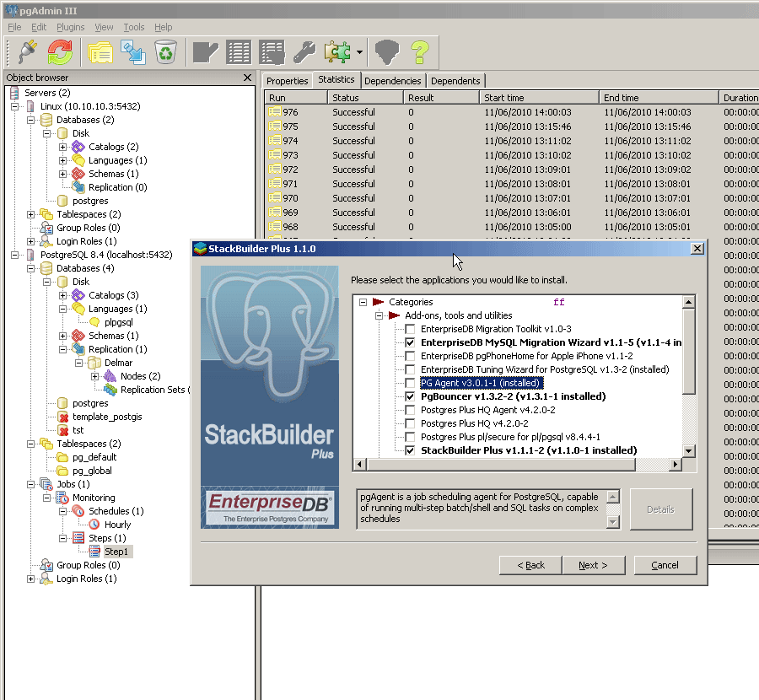Click the application list vertical scrollbar thumb
Viewport: 759px width, 700px height.
(688, 351)
